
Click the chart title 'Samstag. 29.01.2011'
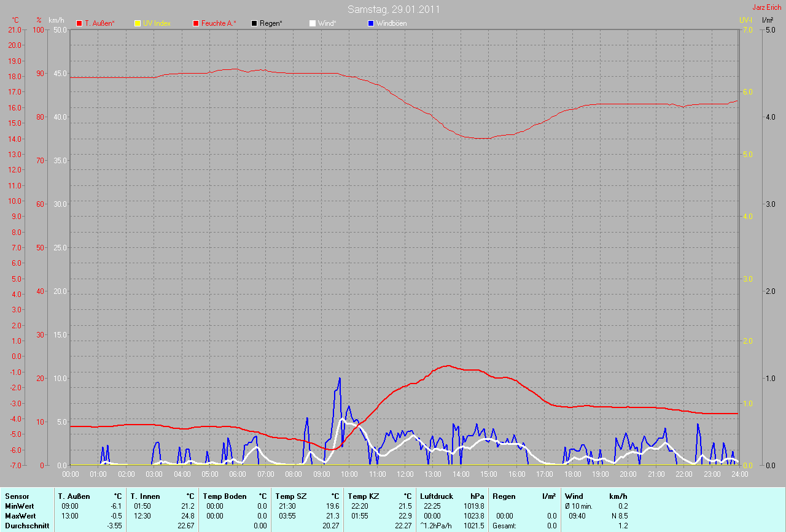tap(394, 9)
